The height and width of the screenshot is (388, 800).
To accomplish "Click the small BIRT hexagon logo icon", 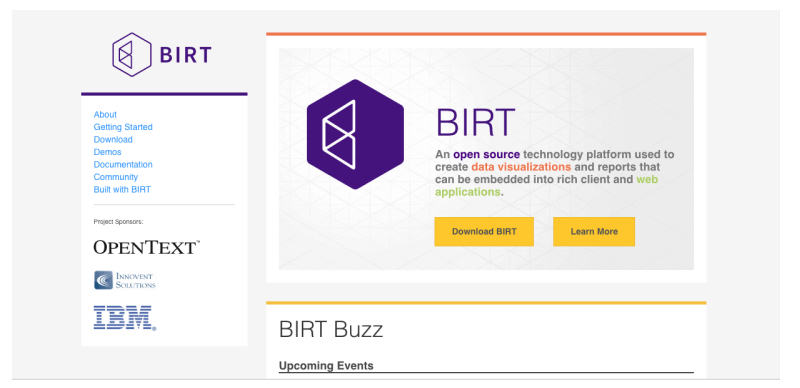I will pyautogui.click(x=132, y=55).
